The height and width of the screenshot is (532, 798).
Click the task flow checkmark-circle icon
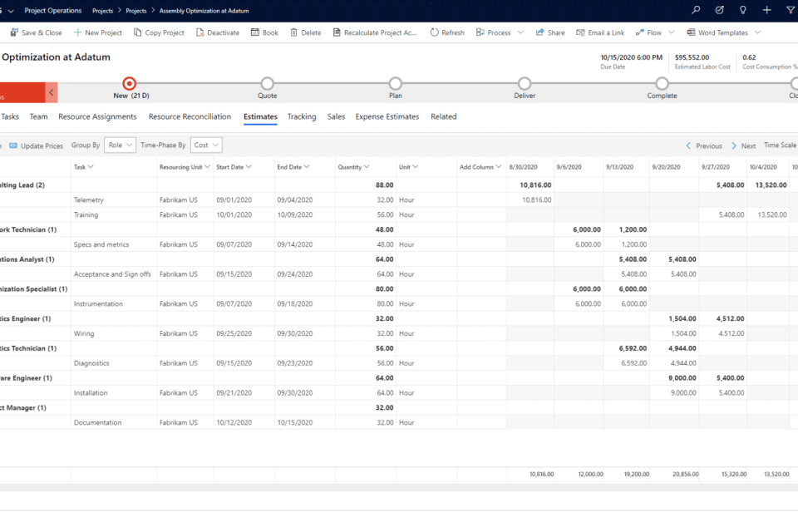click(719, 11)
